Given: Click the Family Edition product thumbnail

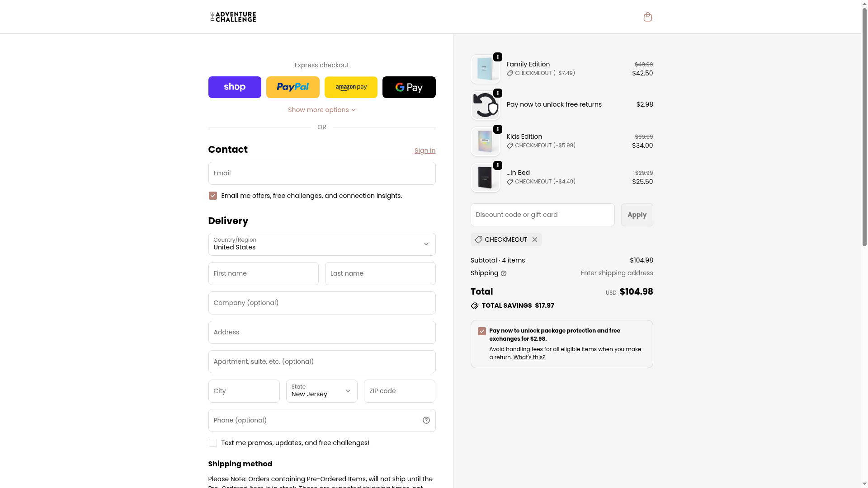Looking at the screenshot, I should point(485,69).
